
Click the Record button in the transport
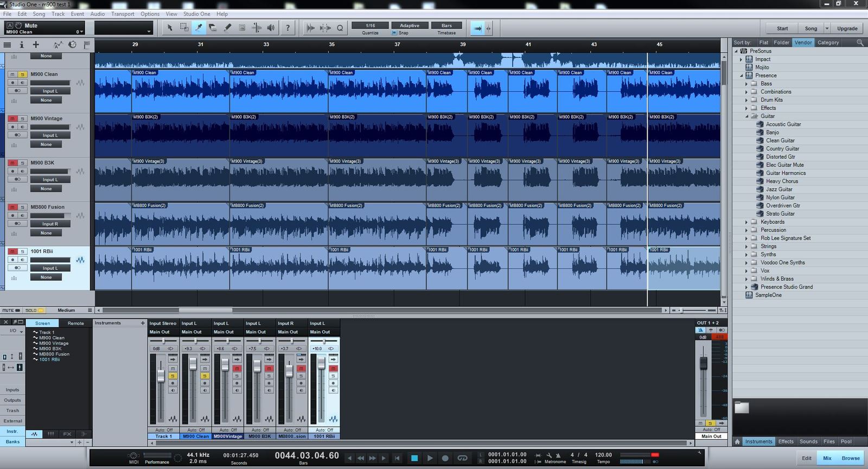(x=445, y=458)
